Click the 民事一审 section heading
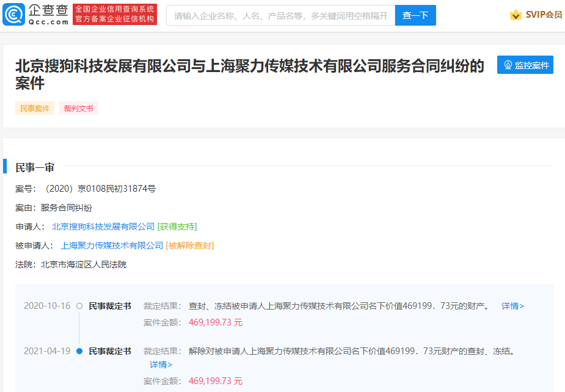The height and width of the screenshot is (392, 565). (x=35, y=167)
